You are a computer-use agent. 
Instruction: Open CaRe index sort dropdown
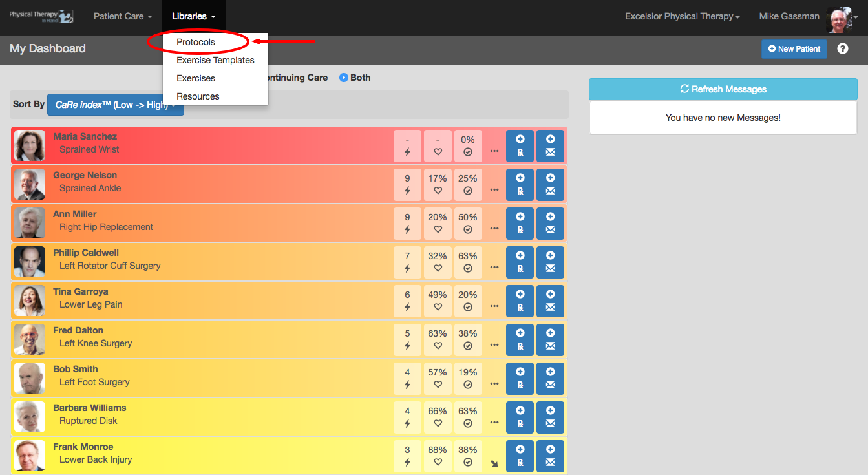click(116, 105)
